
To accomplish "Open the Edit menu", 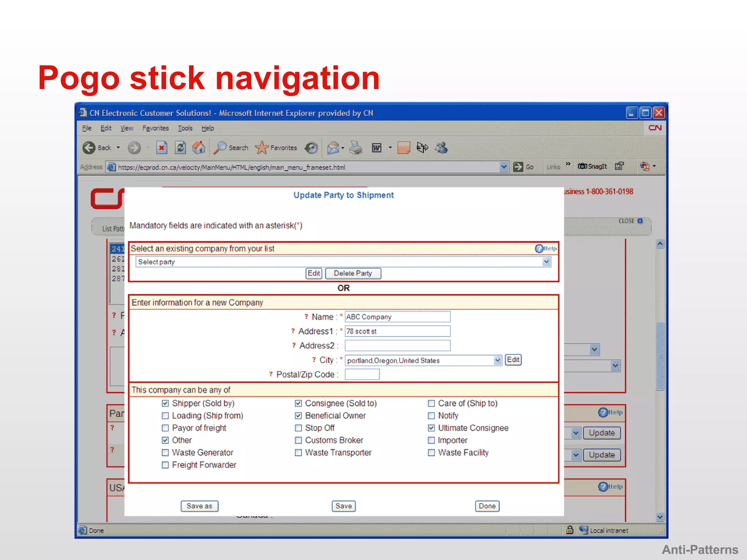I will click(106, 128).
